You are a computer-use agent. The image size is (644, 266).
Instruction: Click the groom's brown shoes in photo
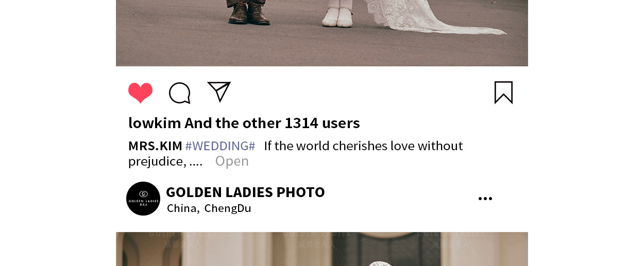tap(249, 13)
